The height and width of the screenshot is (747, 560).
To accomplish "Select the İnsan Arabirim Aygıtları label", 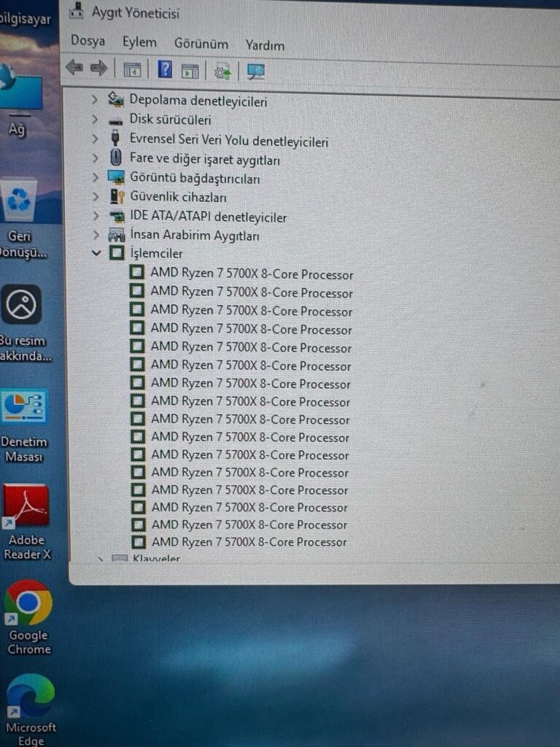I will (195, 236).
